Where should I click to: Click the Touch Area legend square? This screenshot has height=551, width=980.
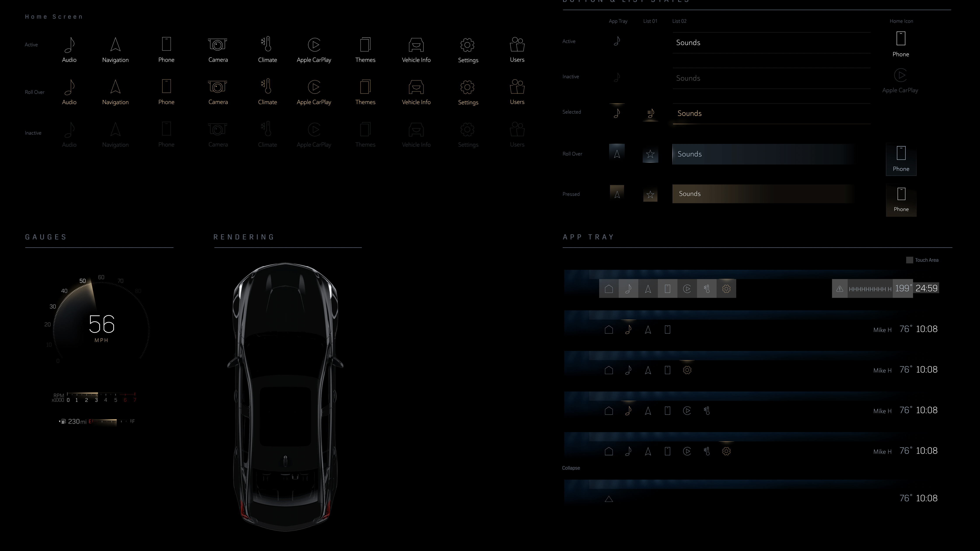909,260
